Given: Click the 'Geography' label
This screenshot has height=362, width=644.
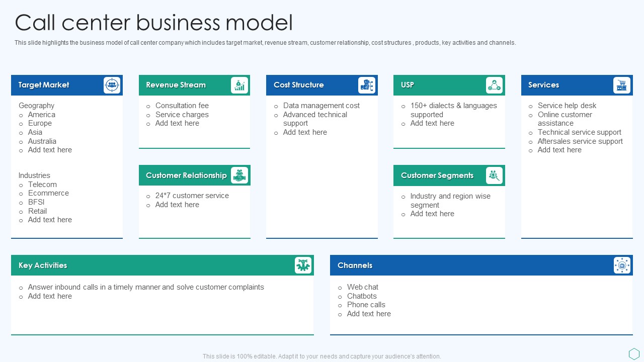Looking at the screenshot, I should (x=36, y=106).
